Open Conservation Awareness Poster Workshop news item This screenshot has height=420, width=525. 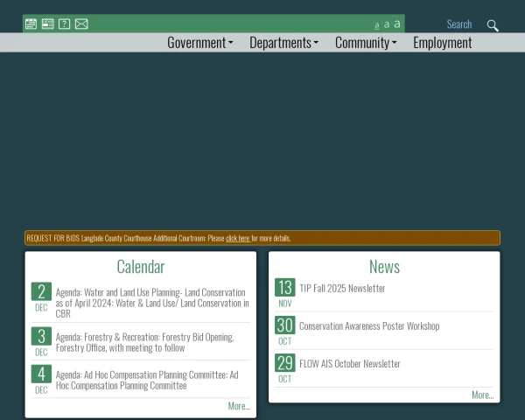[x=369, y=325]
